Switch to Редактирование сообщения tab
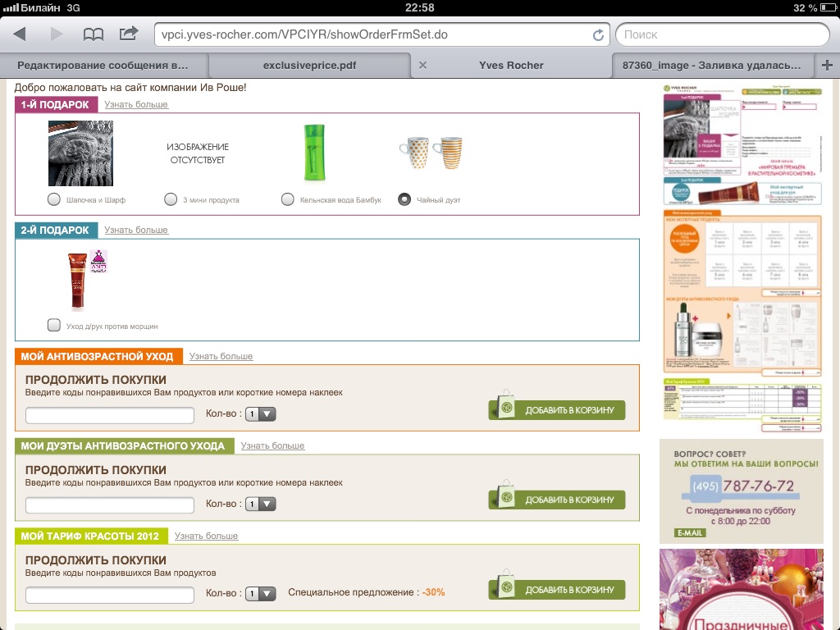Image resolution: width=840 pixels, height=630 pixels. point(103,66)
